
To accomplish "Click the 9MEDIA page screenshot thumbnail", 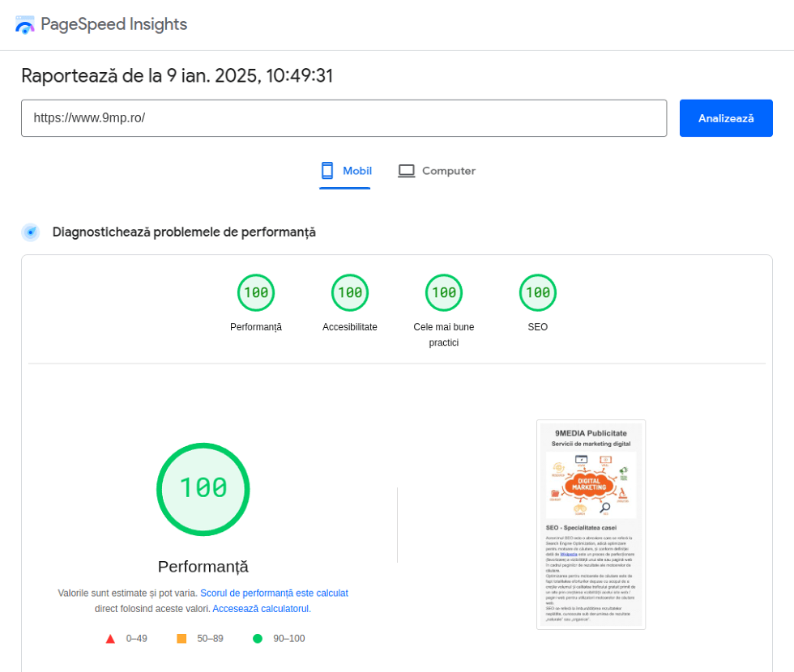I will click(591, 524).
